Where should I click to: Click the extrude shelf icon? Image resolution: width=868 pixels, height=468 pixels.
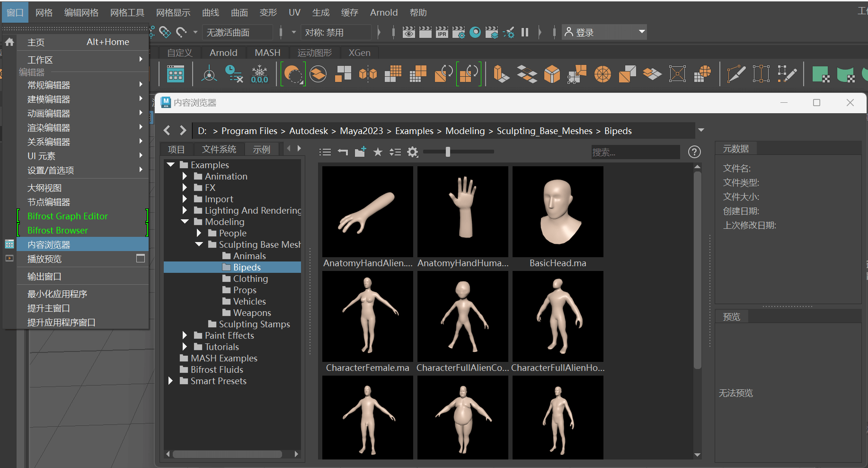pyautogui.click(x=501, y=74)
